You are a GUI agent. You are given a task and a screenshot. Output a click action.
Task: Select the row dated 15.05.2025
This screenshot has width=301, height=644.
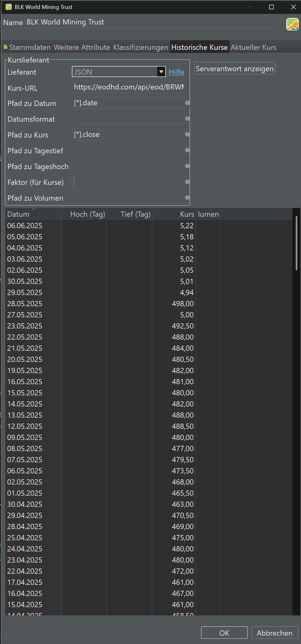149,393
